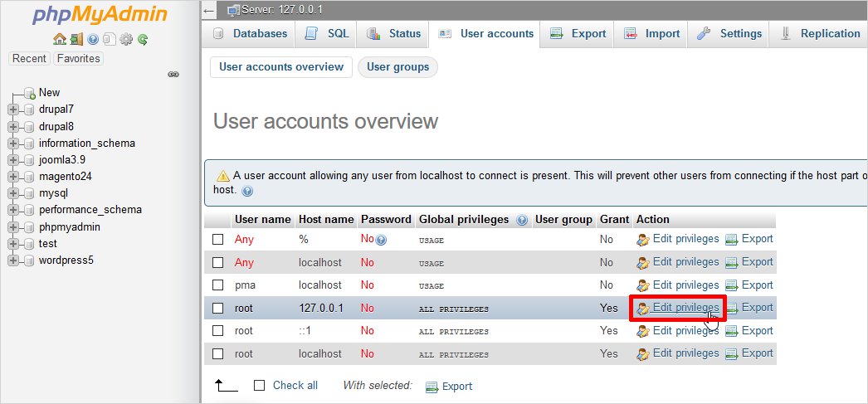Open phpMyAdmin documentation question-mark icon
The image size is (868, 404).
pos(93,39)
